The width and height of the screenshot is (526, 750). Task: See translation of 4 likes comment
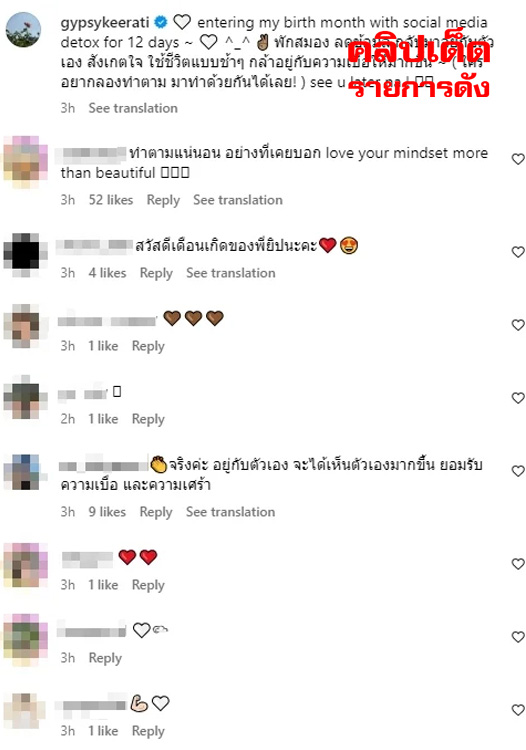point(230,273)
